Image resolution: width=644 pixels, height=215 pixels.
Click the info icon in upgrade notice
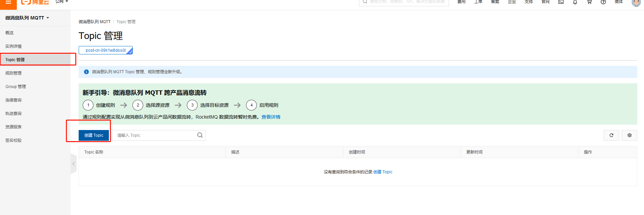[86, 72]
